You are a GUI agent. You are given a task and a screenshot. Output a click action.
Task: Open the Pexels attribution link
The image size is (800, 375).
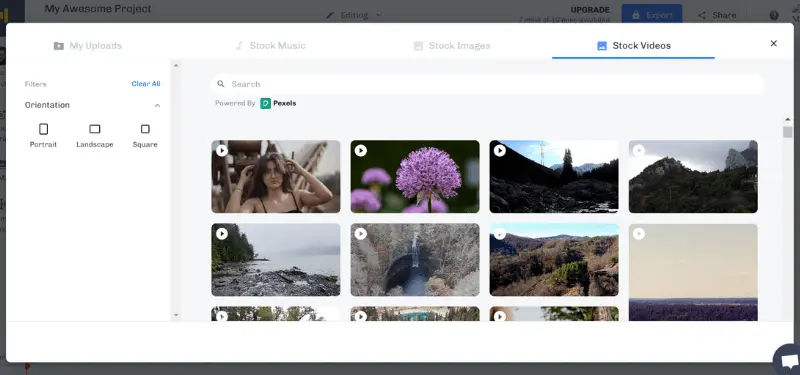pyautogui.click(x=279, y=103)
